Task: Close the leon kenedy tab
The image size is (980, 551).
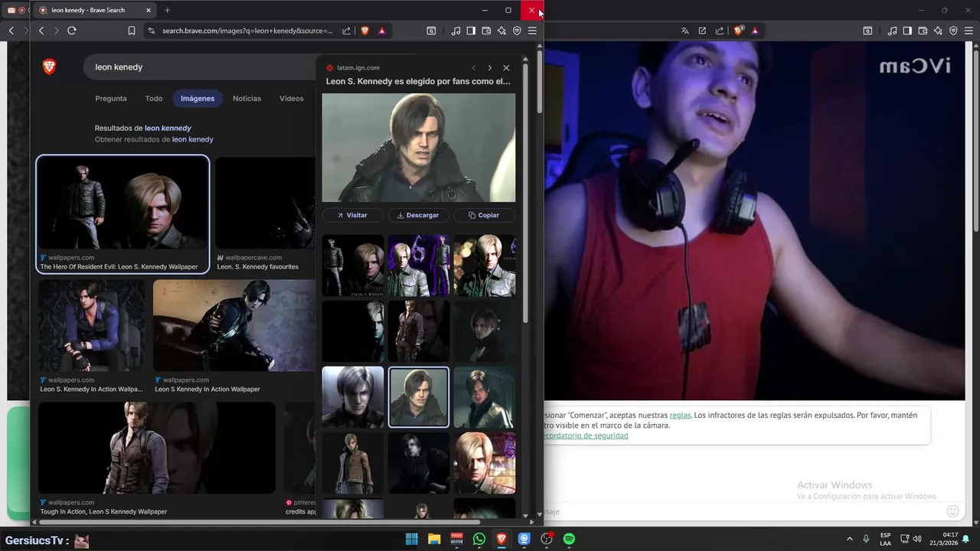Action: (x=149, y=10)
